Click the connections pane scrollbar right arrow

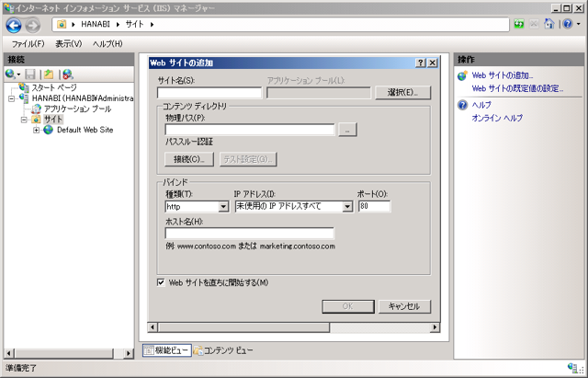[129, 353]
